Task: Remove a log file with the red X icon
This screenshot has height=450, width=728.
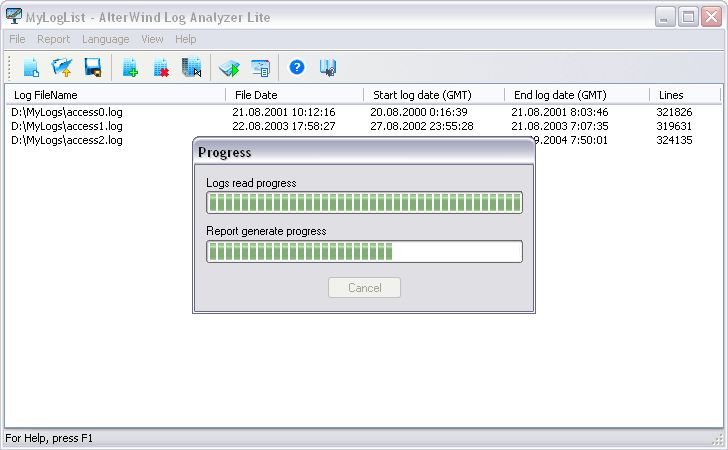Action: tap(161, 68)
